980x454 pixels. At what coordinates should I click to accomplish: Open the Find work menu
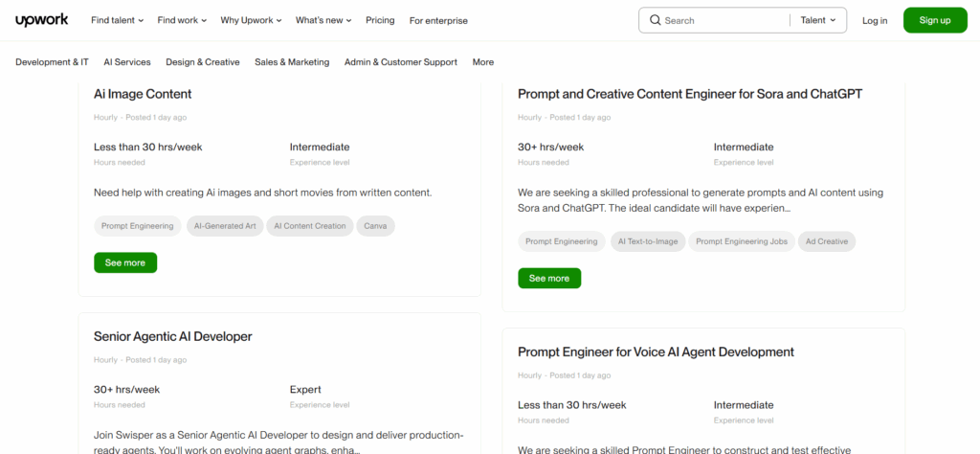[x=182, y=20]
